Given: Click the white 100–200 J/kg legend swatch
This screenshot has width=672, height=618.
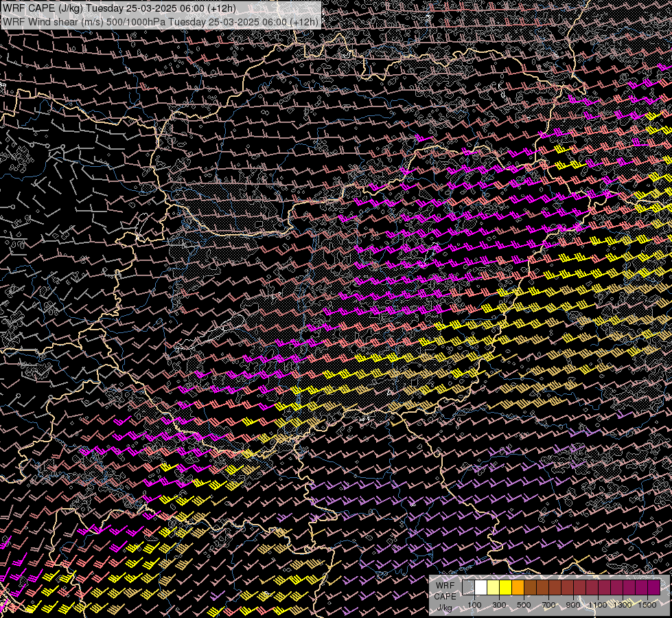Looking at the screenshot, I should (x=481, y=588).
